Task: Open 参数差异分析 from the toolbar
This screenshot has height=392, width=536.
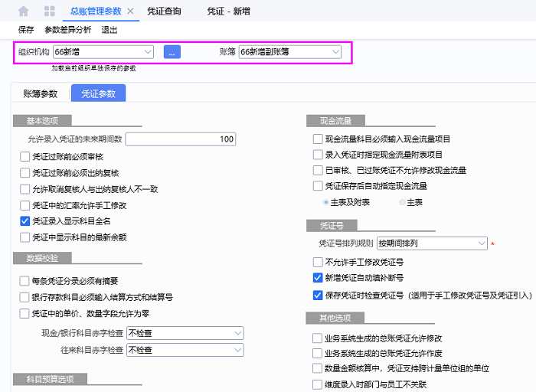Action: click(67, 30)
